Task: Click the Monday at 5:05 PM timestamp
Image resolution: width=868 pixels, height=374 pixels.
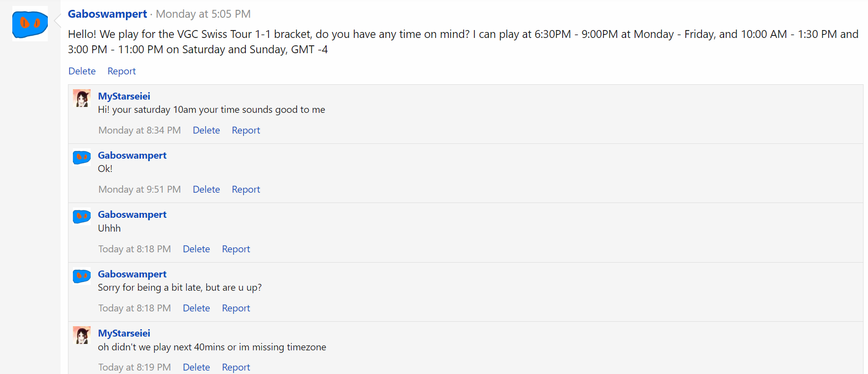Action: (203, 14)
